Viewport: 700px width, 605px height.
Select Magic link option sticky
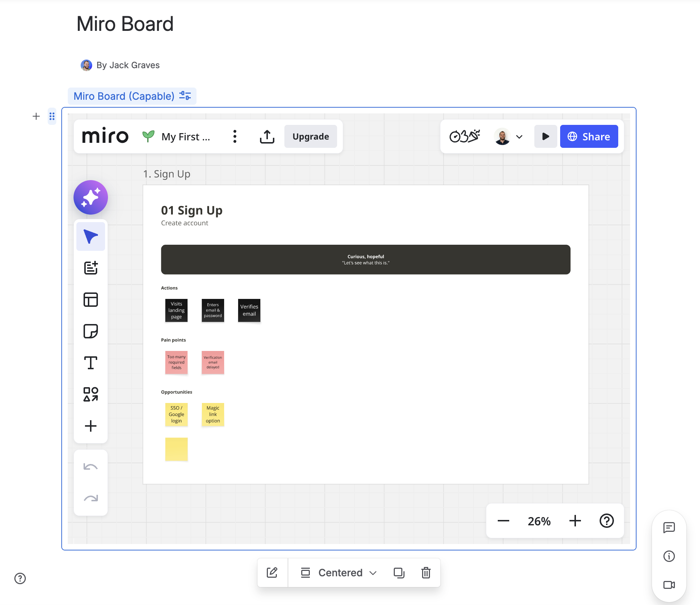(213, 414)
